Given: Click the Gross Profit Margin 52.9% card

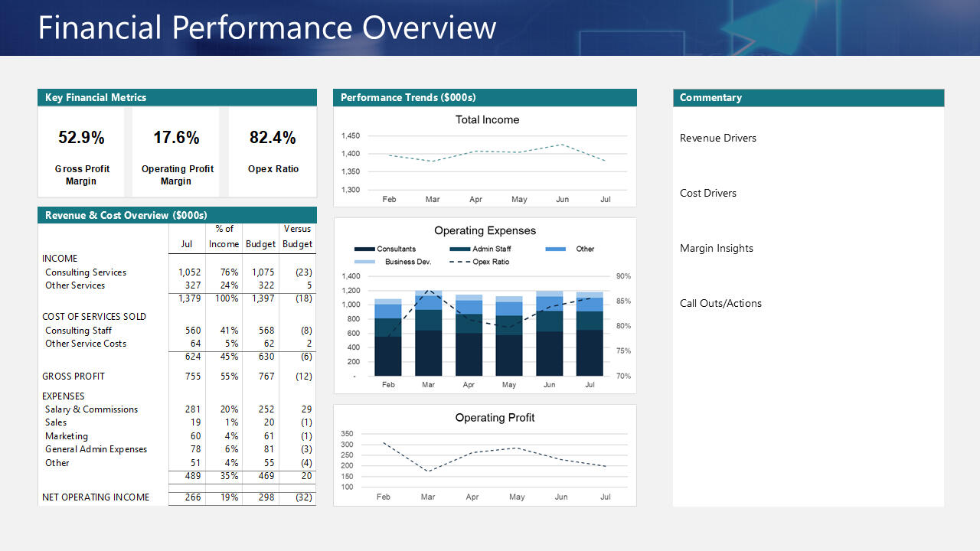Looking at the screenshot, I should pyautogui.click(x=82, y=152).
